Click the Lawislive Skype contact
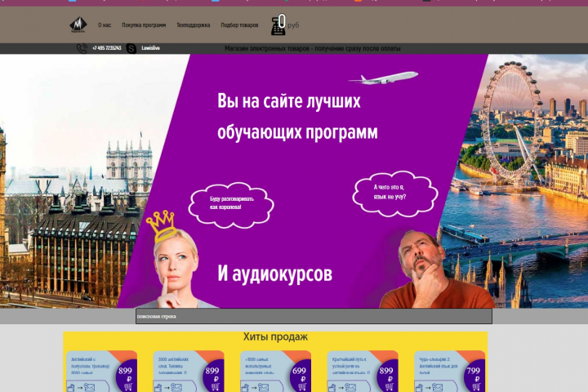Viewport: 588px width, 392px height. [x=151, y=48]
